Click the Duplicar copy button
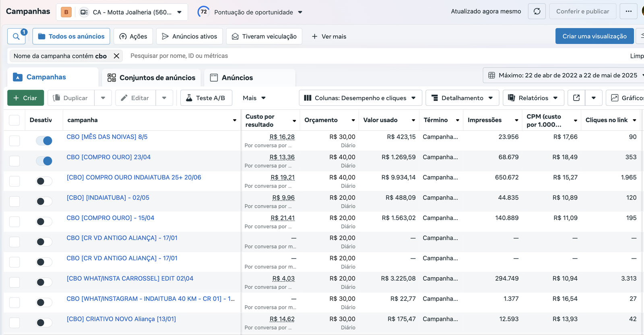Viewport: 644px width, 335px height. pyautogui.click(x=71, y=98)
